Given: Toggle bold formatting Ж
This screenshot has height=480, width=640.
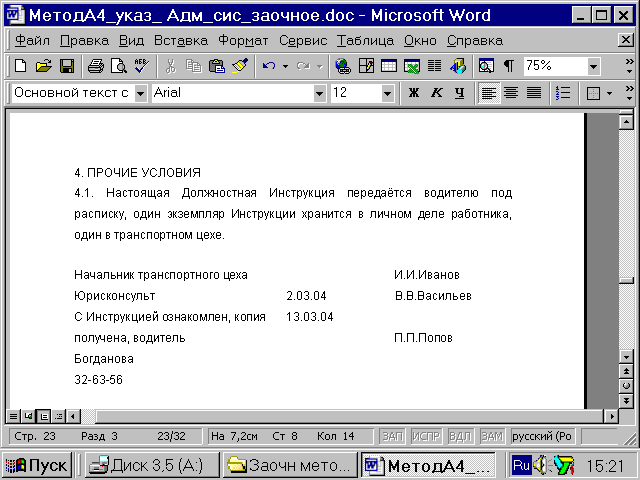Looking at the screenshot, I should [413, 93].
